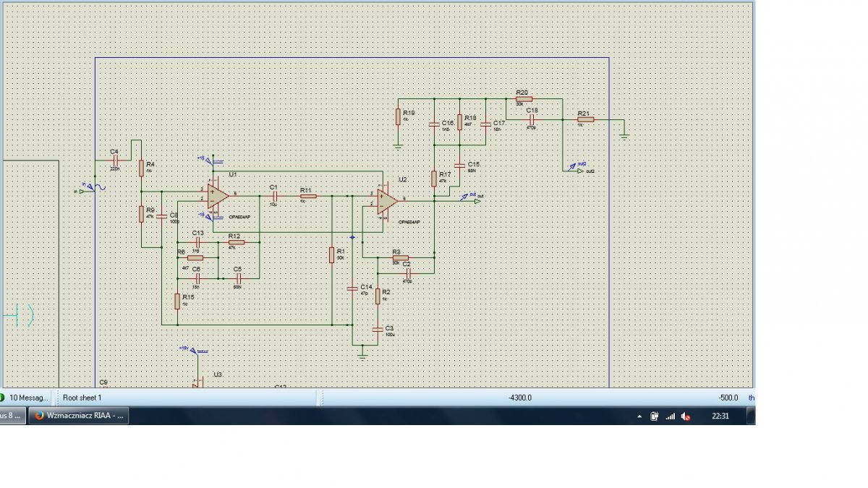This screenshot has height=488, width=868.
Task: Click the -500.0 coordinate readout
Action: click(x=728, y=398)
